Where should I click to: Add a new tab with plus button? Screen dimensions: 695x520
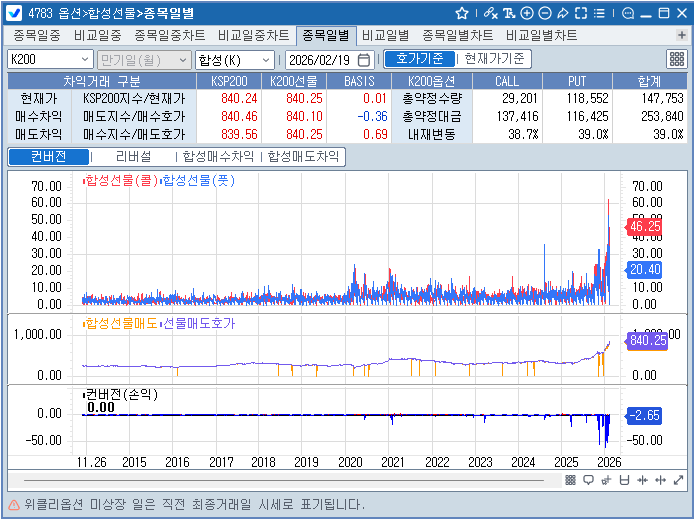[x=682, y=35]
